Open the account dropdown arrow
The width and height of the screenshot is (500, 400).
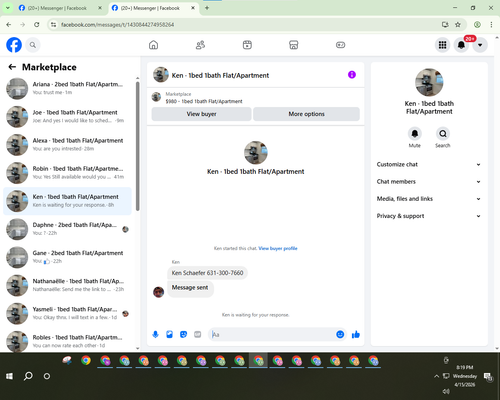(480, 45)
